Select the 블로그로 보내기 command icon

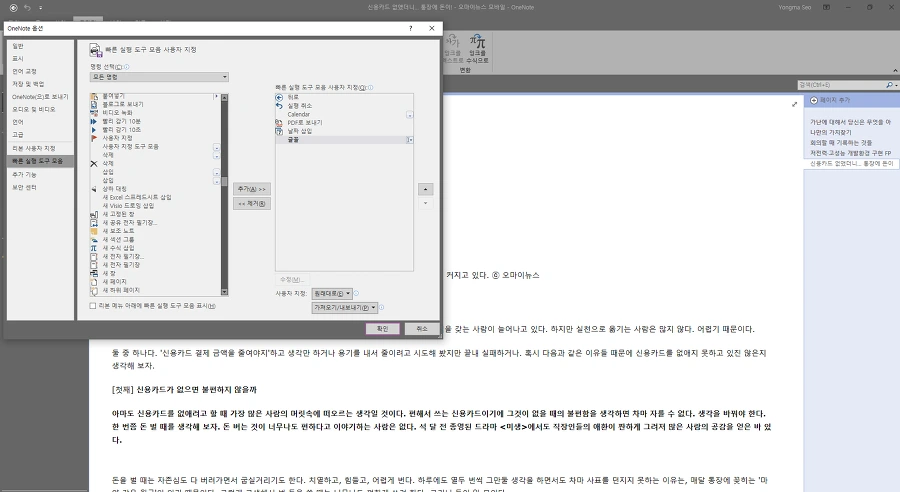94,104
